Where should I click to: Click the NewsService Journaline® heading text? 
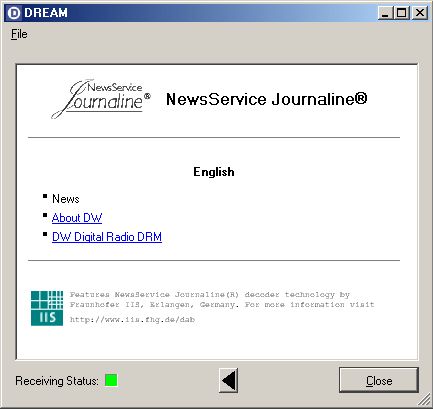267,99
